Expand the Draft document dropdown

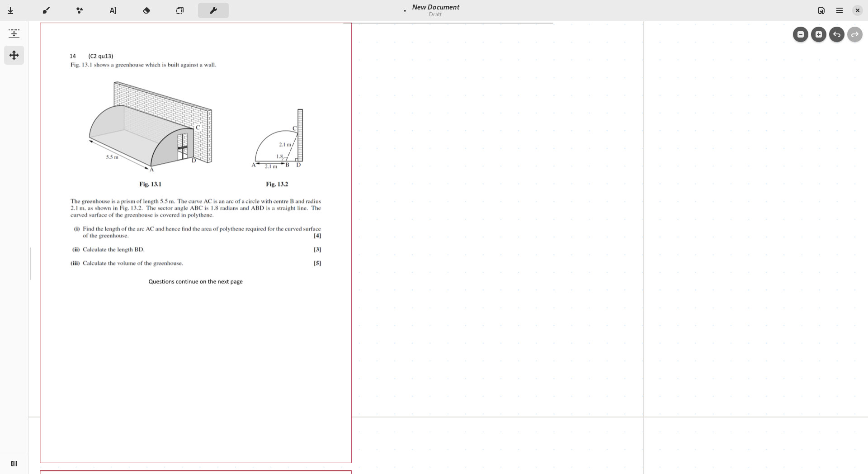435,14
